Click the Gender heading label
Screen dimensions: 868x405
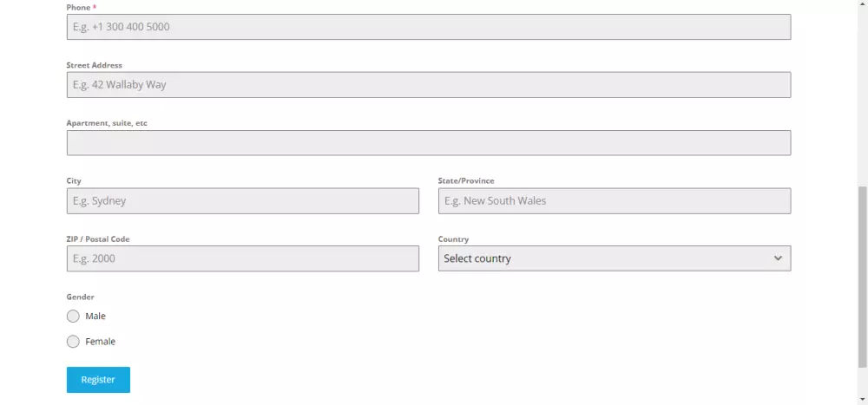click(x=80, y=297)
